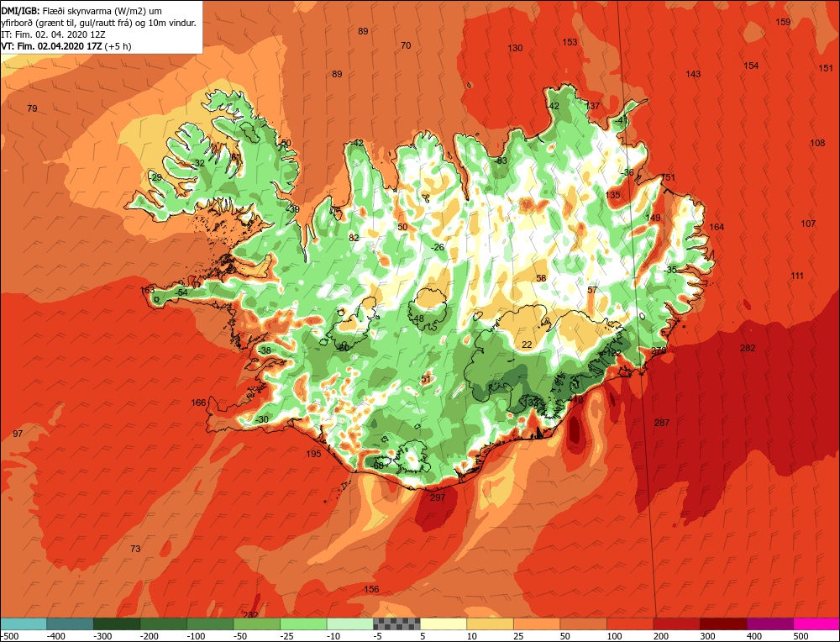Image resolution: width=840 pixels, height=642 pixels.
Task: Click the map value '282' in the southeast sea
Action: (748, 348)
